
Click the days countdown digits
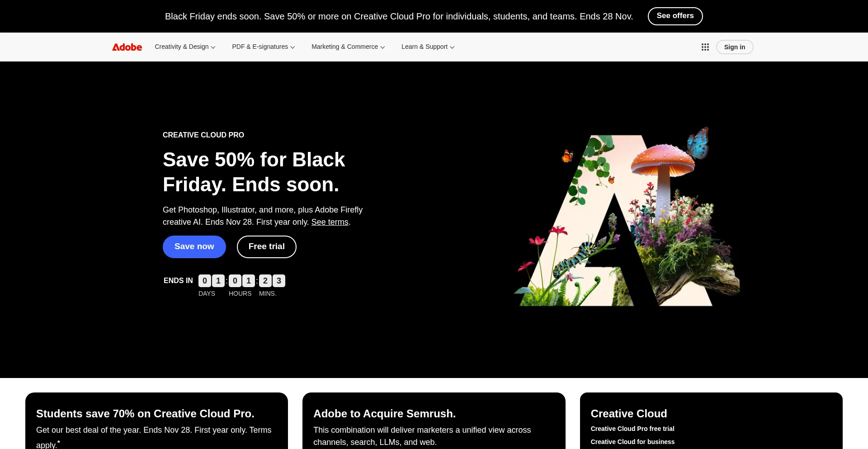click(212, 281)
